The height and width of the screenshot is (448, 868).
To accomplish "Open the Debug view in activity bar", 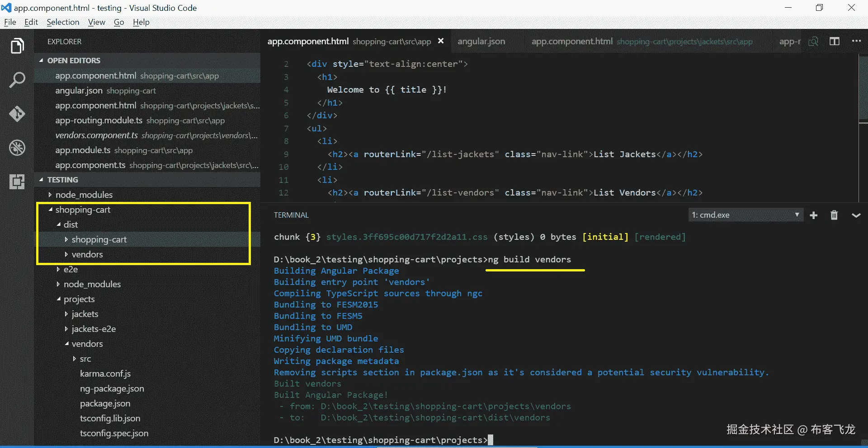I will point(17,148).
